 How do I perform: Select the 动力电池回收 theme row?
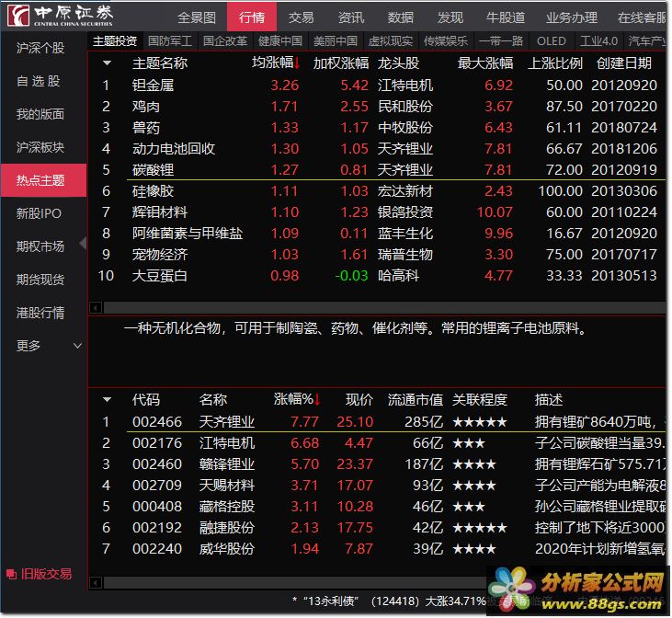(377, 148)
